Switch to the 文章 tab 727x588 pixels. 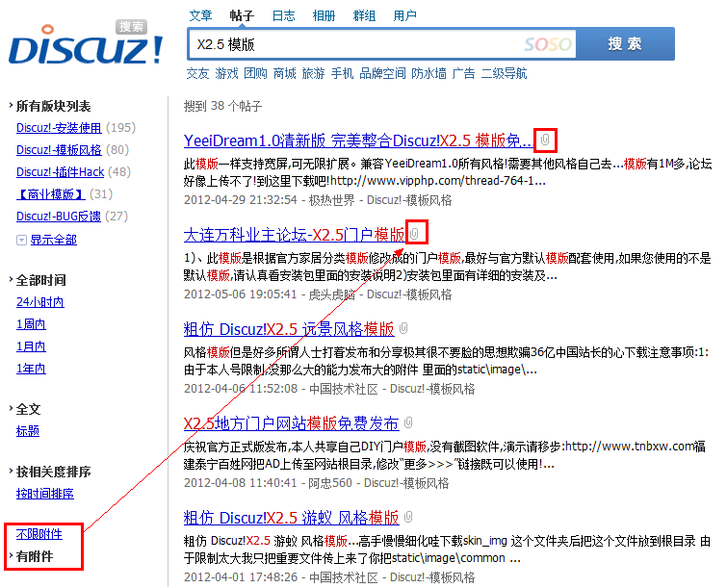click(x=200, y=15)
